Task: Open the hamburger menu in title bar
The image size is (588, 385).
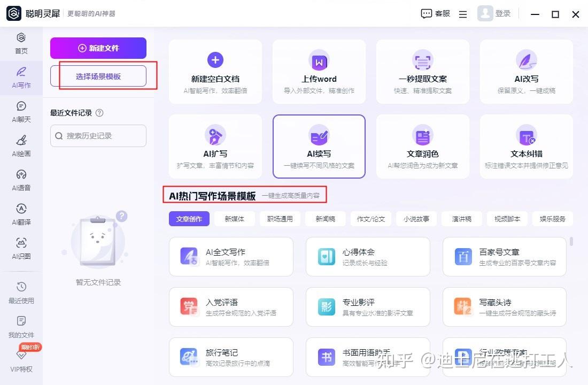Action: (x=463, y=14)
